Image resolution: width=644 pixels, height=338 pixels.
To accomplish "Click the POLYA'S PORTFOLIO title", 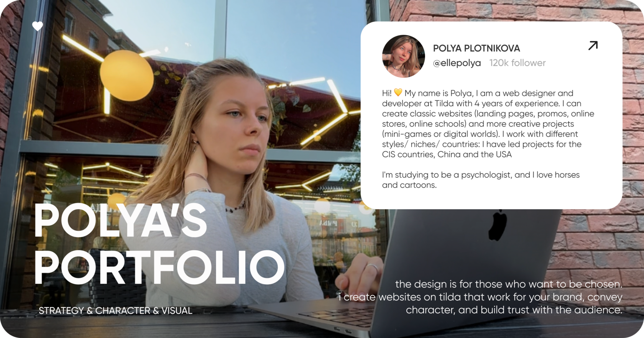I will [159, 244].
